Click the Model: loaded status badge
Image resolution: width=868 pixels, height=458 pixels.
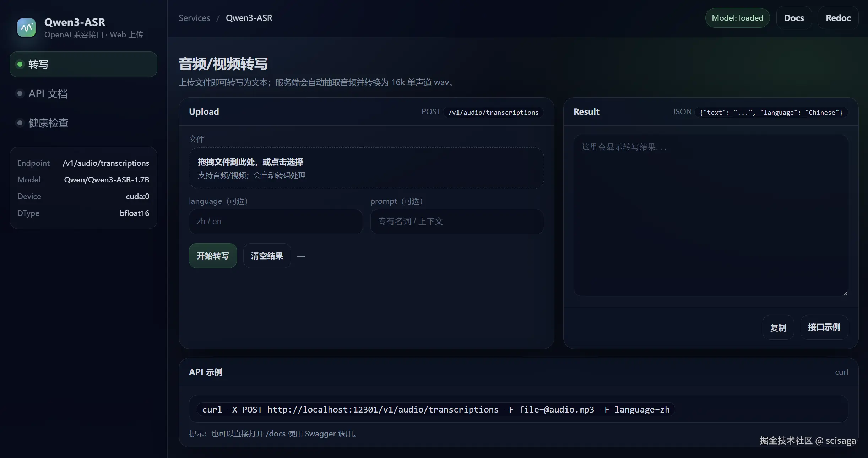coord(737,17)
